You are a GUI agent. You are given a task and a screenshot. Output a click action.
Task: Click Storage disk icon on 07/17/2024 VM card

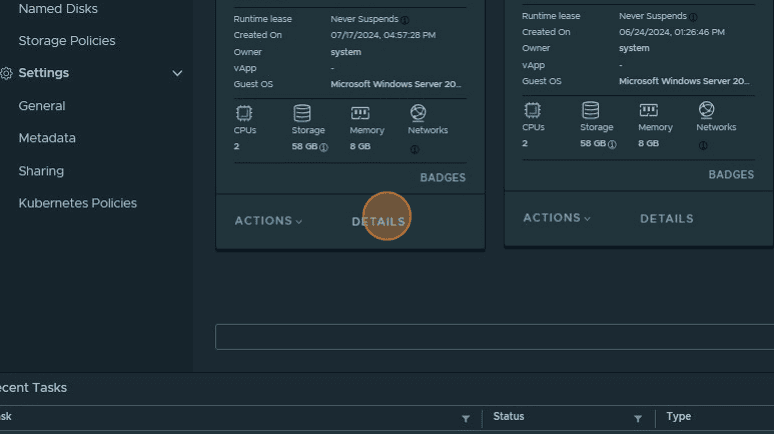coord(302,113)
